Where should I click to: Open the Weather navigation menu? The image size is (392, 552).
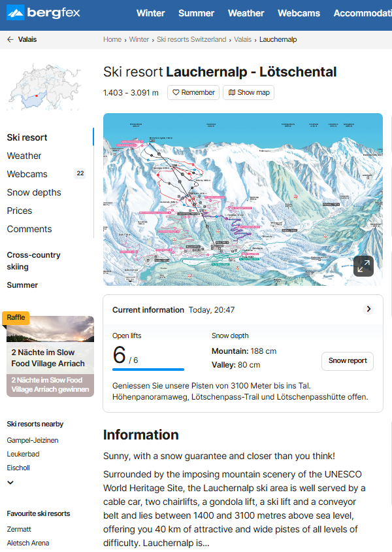246,13
